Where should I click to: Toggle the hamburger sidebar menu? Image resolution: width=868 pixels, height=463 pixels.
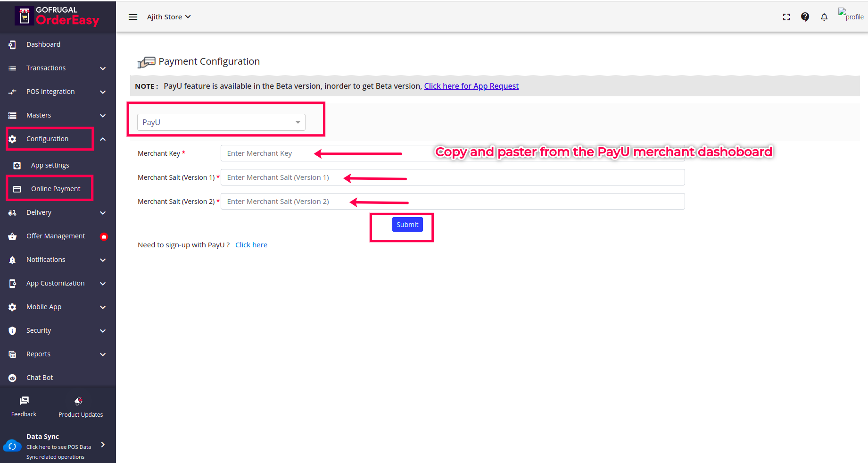coord(133,17)
